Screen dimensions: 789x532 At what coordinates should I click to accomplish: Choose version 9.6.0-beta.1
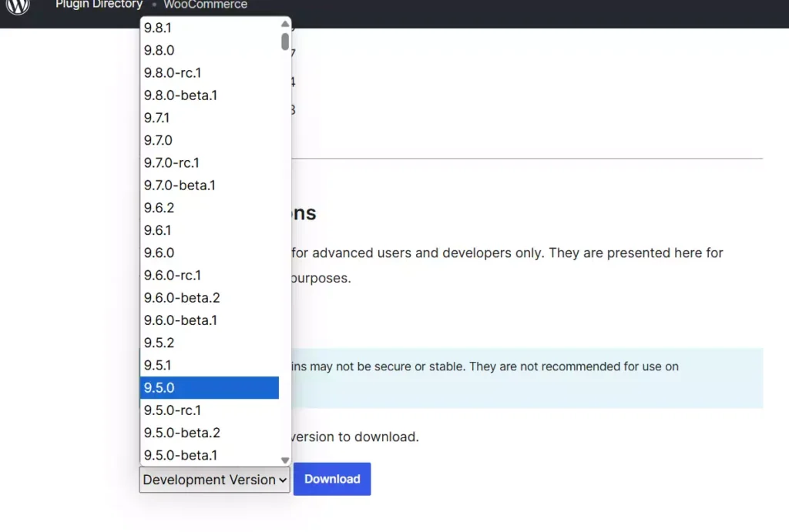[210, 320]
